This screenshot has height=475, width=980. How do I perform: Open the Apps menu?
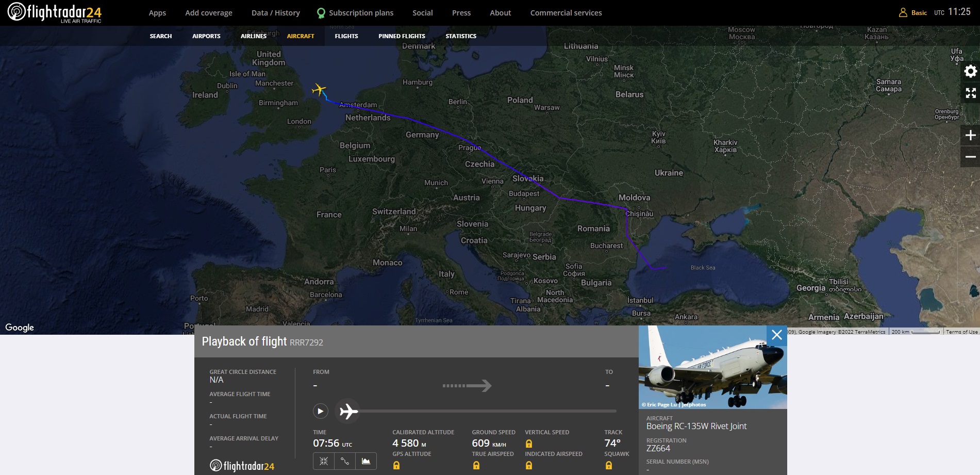pyautogui.click(x=157, y=13)
